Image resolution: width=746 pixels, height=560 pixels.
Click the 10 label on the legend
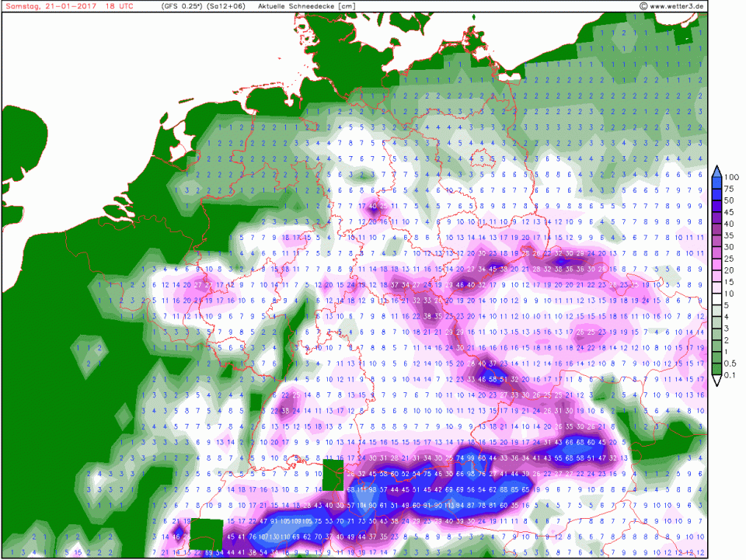(730, 294)
